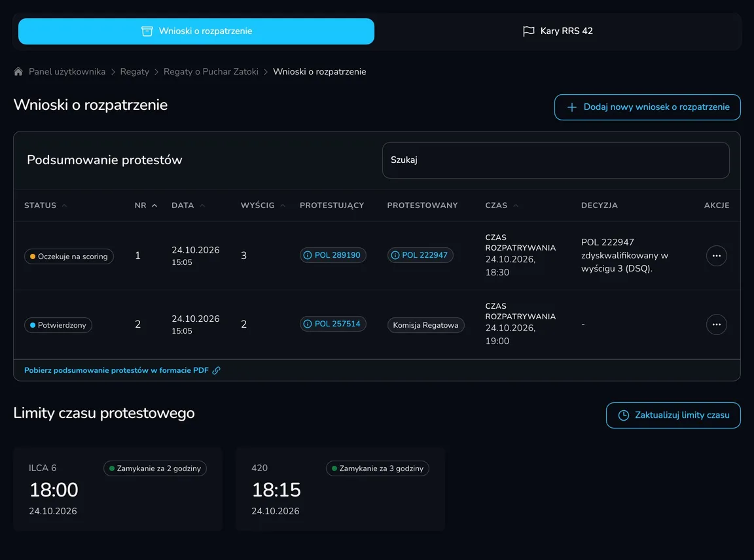Click the plus icon in Dodaj nowy wniosek
The width and height of the screenshot is (754, 560).
pyautogui.click(x=572, y=107)
